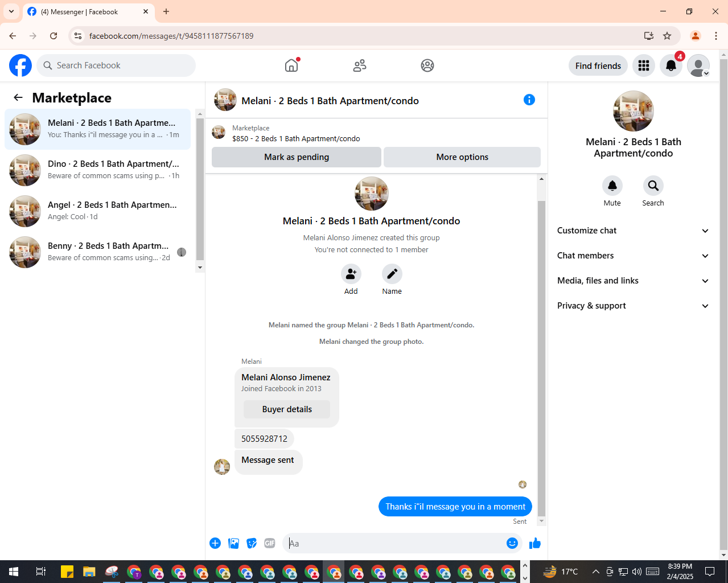Click the Facebook logo icon
Screen dimensions: 728x583
(x=20, y=65)
